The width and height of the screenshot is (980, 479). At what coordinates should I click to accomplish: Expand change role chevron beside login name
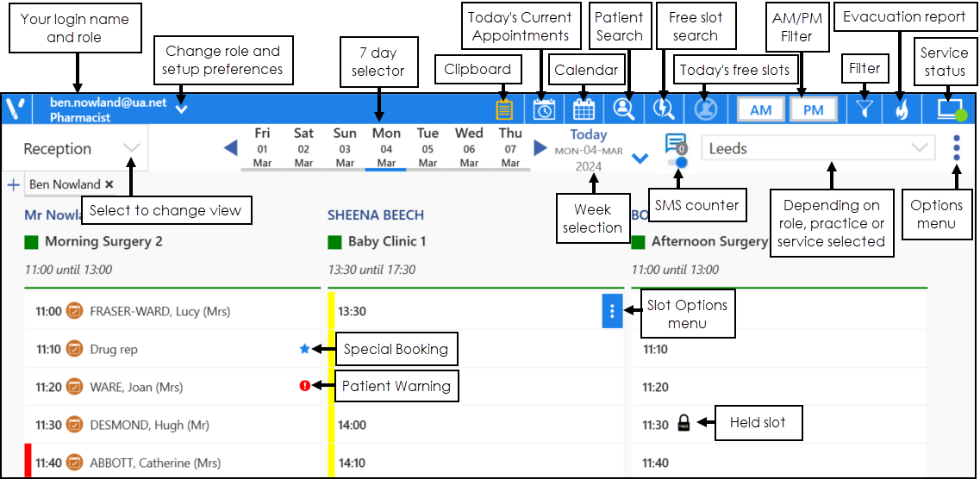[x=181, y=109]
